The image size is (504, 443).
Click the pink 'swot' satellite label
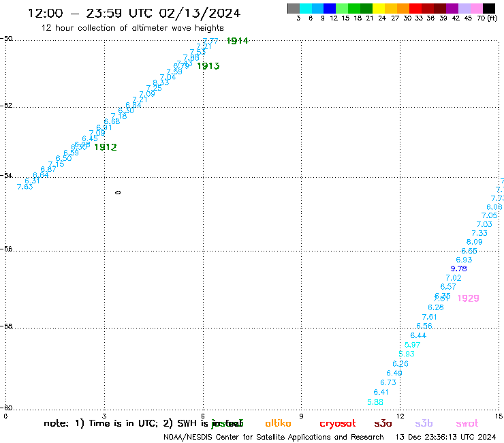click(x=467, y=424)
